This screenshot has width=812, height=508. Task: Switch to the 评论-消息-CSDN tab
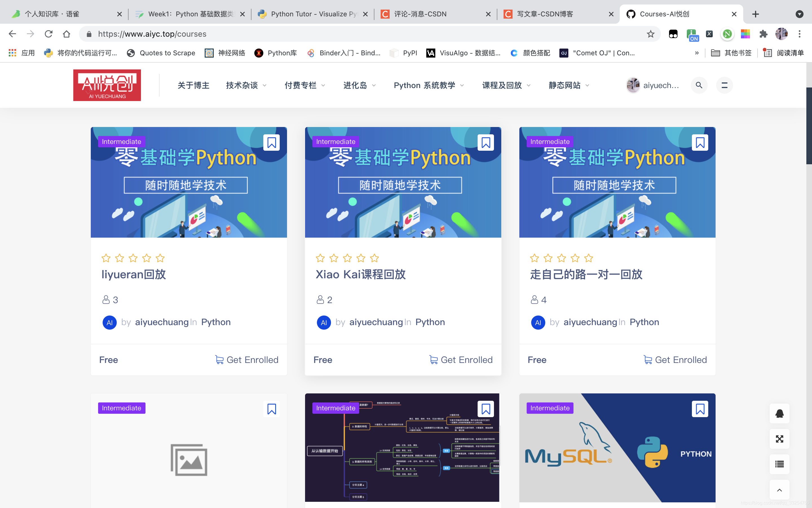[436, 14]
